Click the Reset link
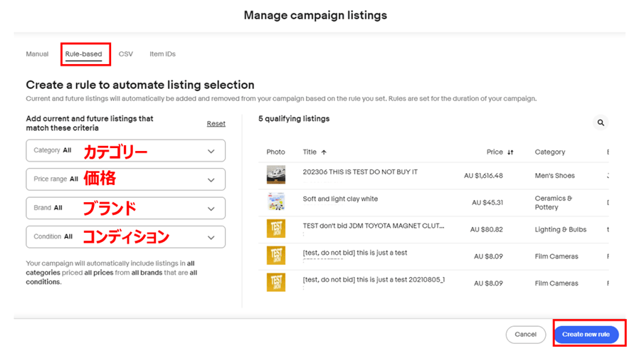644x356 pixels. click(216, 124)
